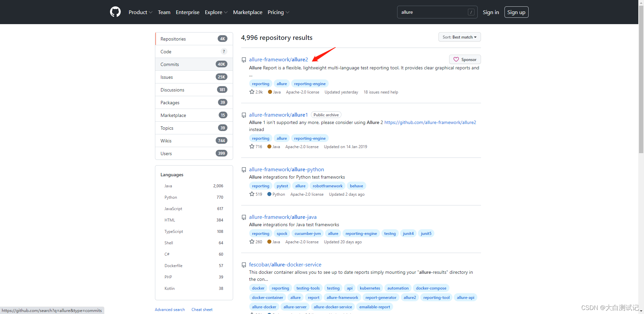Open the GitHub home logo

[115, 12]
